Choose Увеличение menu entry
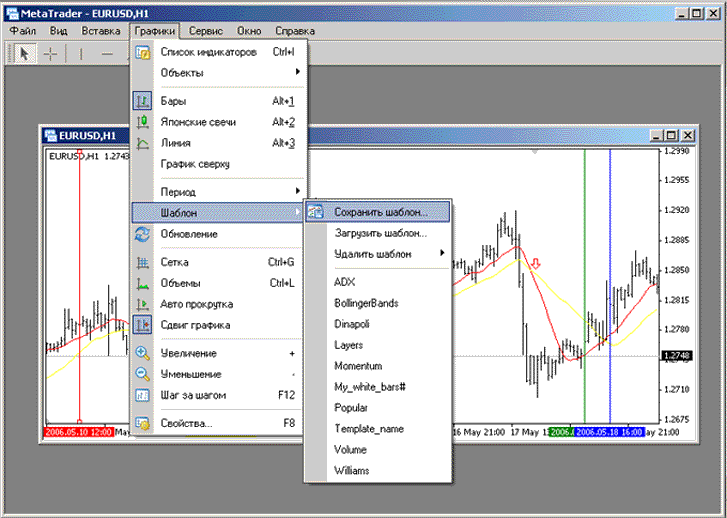 click(x=218, y=353)
